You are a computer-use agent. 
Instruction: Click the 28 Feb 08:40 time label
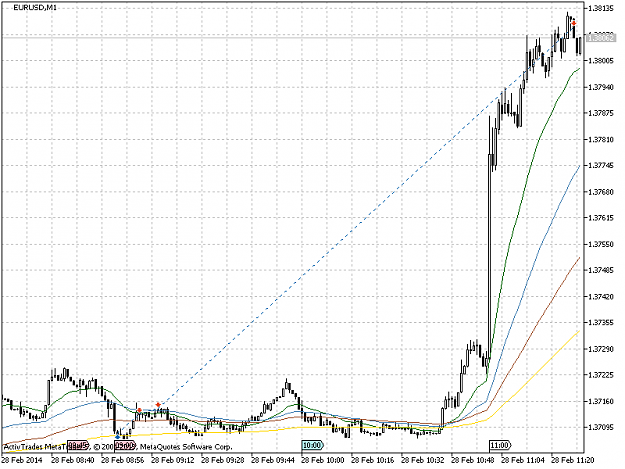tap(73, 460)
